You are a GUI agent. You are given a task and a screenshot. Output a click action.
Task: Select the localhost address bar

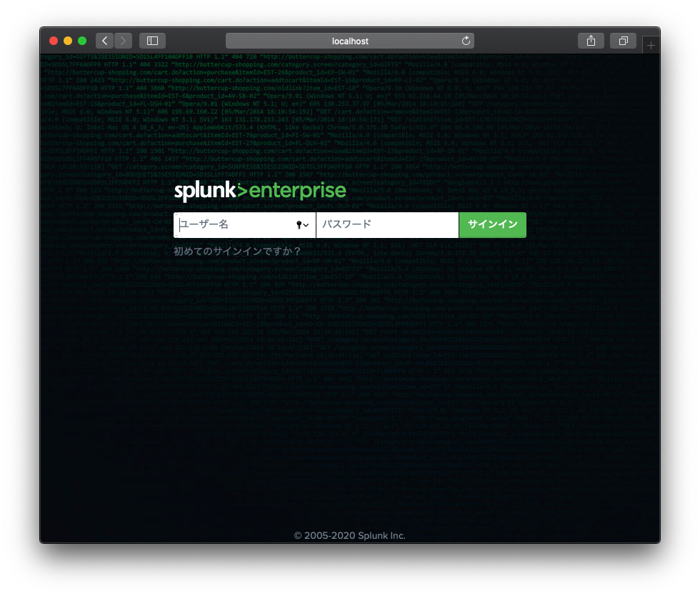(x=349, y=41)
